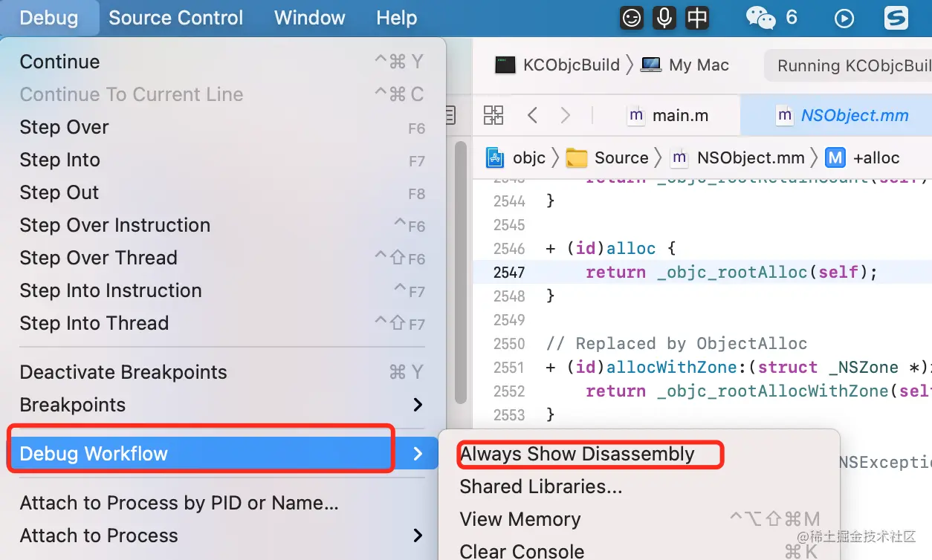Click the smiley face menu bar icon
The image size is (932, 560).
pos(632,18)
